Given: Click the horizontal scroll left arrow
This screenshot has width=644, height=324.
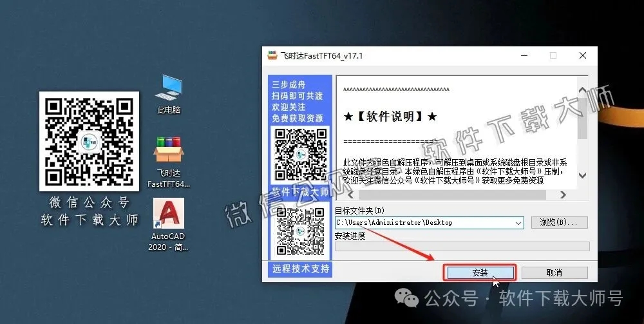Looking at the screenshot, I should coord(350,195).
